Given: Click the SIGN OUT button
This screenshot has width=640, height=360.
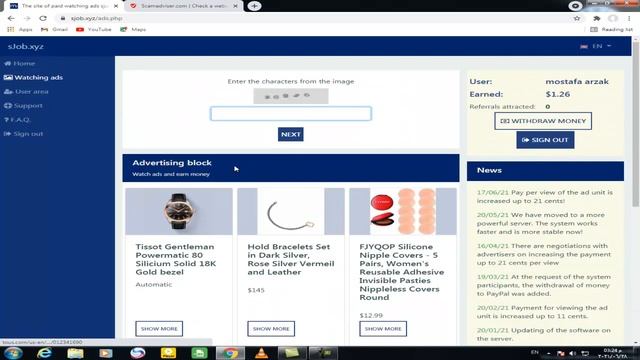Looking at the screenshot, I should (545, 140).
